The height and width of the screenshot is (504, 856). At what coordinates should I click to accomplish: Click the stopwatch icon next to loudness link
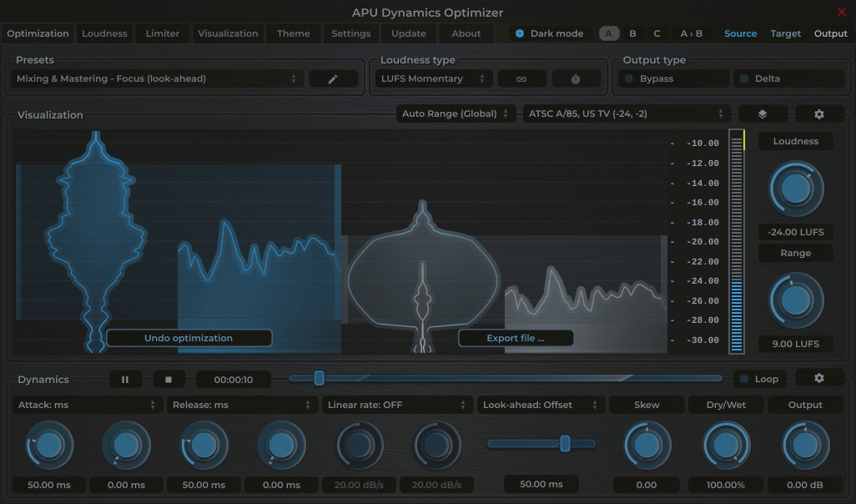click(575, 78)
